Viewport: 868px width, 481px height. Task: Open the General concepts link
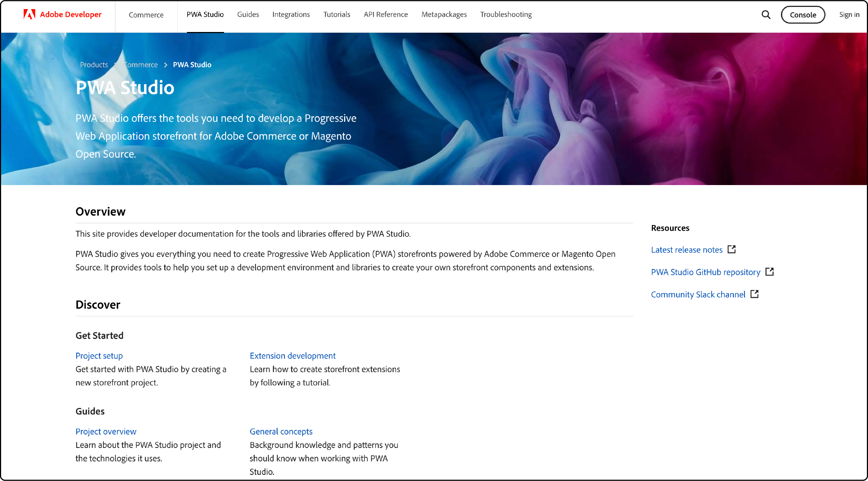pos(281,431)
